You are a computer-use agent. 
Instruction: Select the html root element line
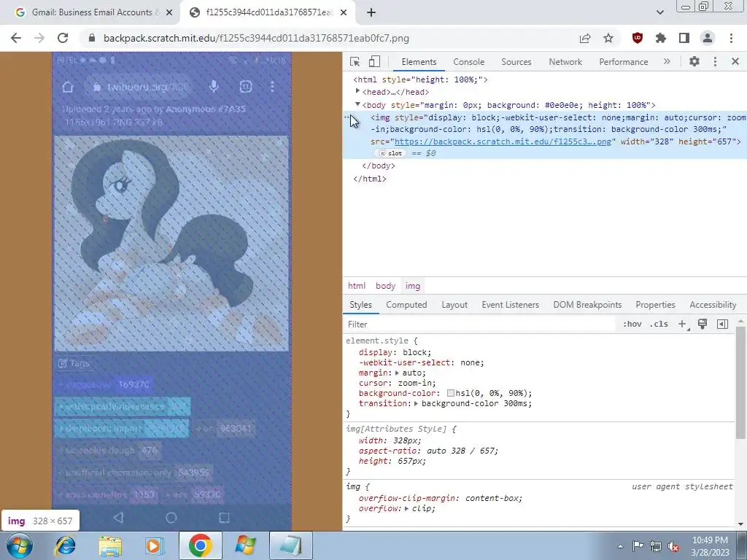tap(421, 79)
